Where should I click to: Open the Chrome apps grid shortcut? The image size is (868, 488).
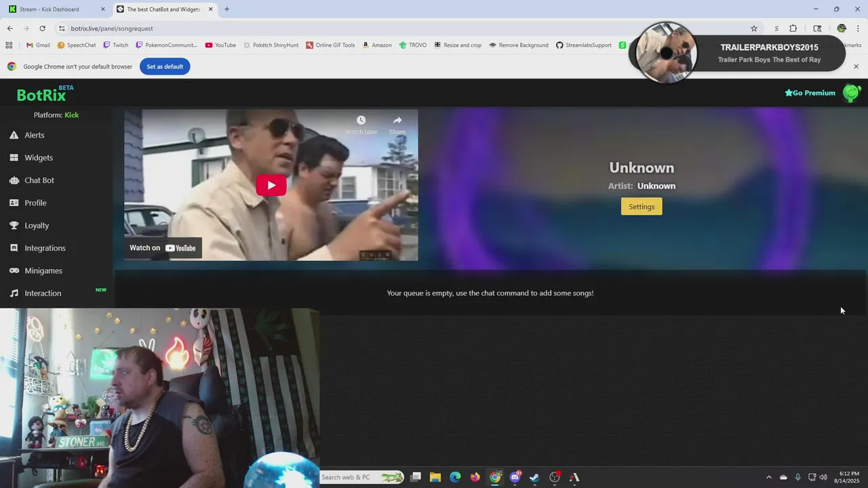tap(9, 45)
